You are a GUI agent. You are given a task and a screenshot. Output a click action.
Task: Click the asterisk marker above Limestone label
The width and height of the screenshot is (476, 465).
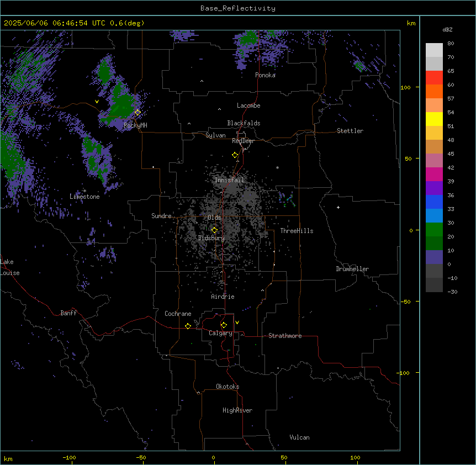84,191
